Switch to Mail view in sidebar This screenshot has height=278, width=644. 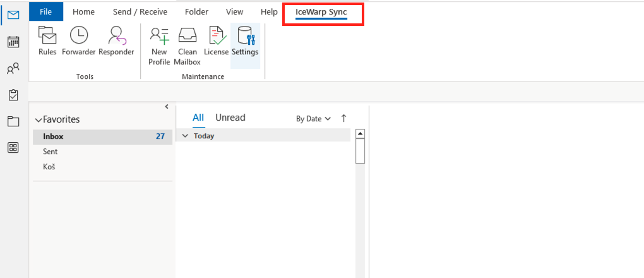click(x=13, y=16)
